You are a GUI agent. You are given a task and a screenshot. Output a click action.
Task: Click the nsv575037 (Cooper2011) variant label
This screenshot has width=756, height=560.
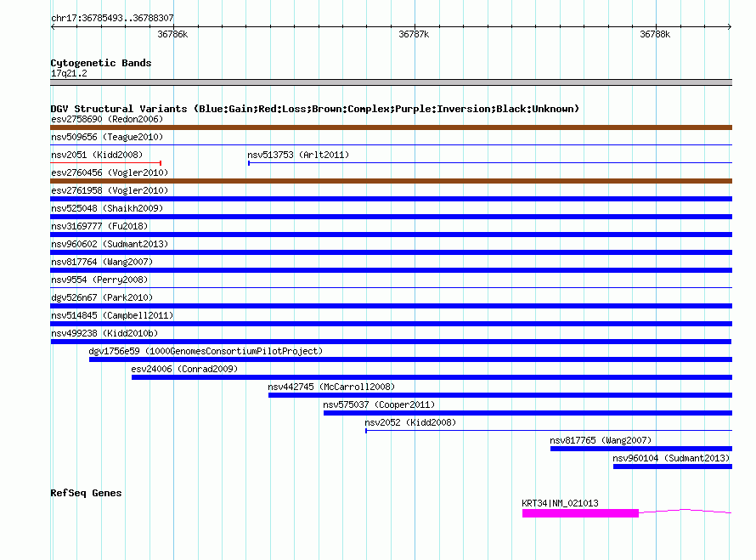[x=379, y=404]
